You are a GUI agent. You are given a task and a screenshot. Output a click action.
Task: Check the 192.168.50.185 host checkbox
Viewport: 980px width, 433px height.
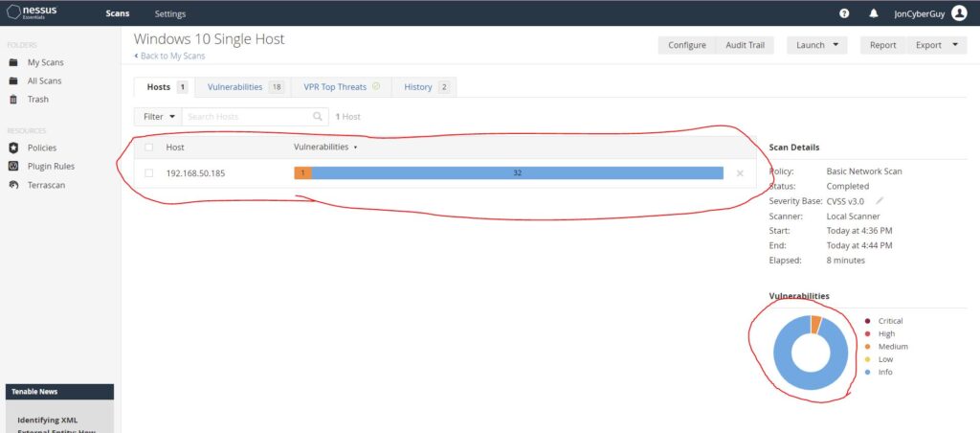(148, 172)
